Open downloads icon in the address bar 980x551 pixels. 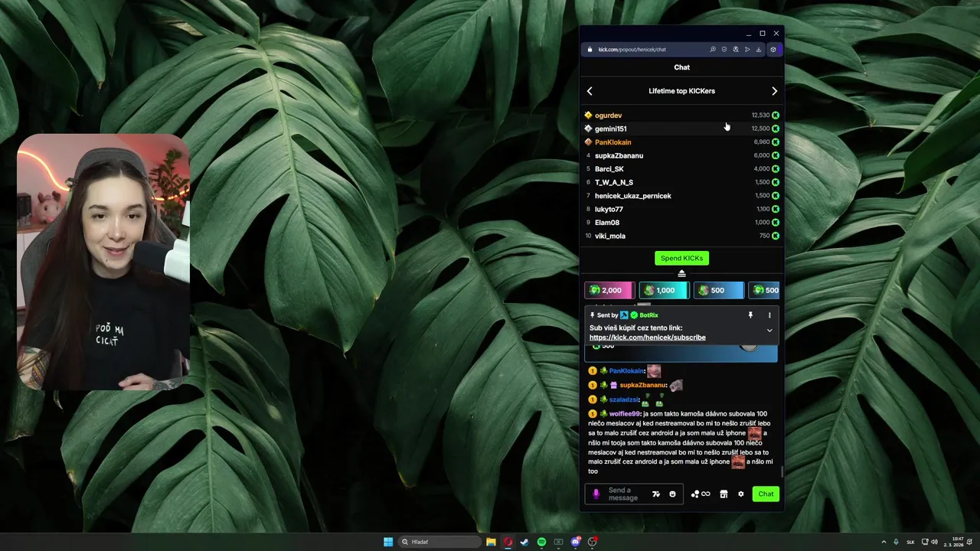pyautogui.click(x=759, y=50)
